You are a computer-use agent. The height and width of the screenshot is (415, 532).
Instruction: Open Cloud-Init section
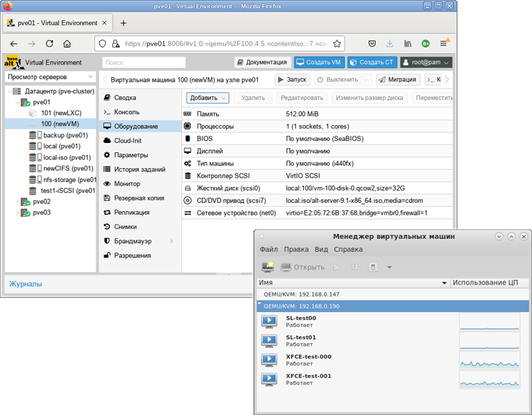coord(140,140)
